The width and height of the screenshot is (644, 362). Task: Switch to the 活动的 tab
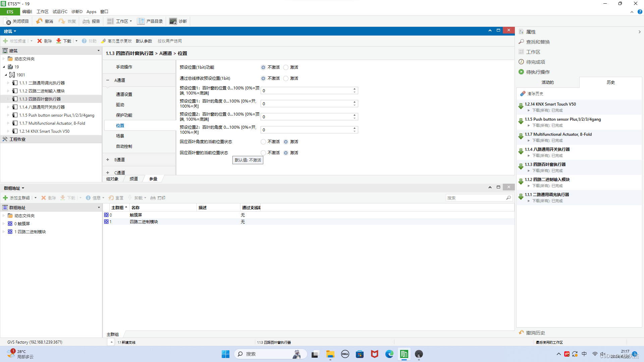coord(547,82)
